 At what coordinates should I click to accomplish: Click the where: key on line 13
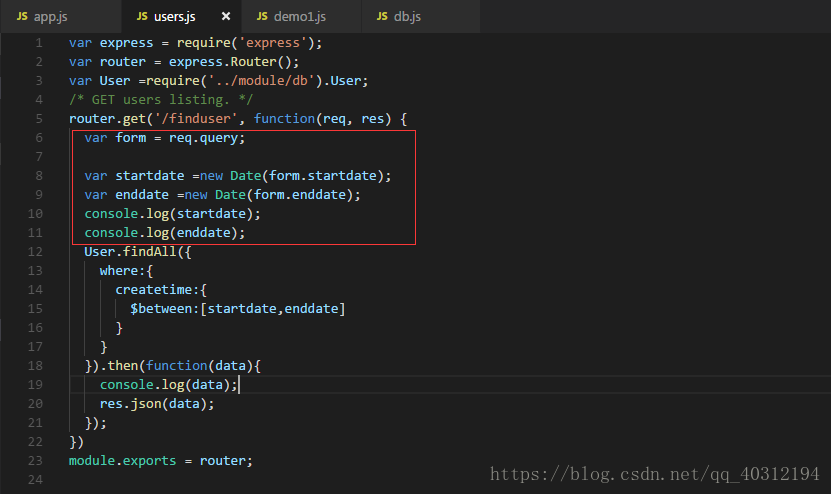(x=122, y=271)
